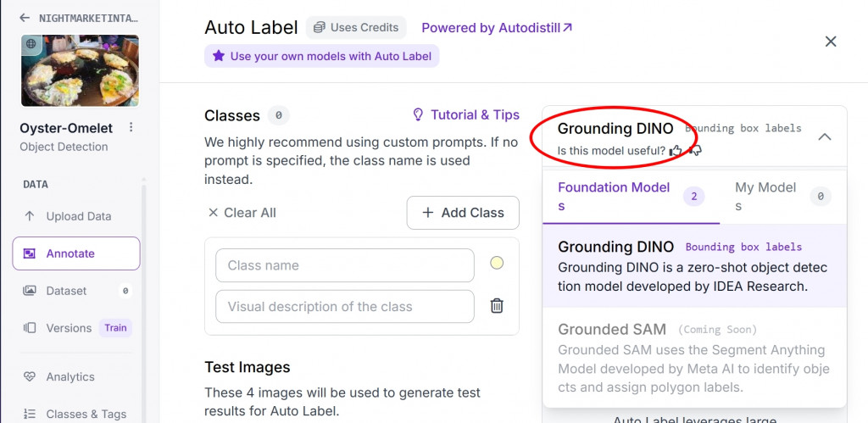Close the Auto Label panel
This screenshot has width=868, height=423.
tap(831, 42)
